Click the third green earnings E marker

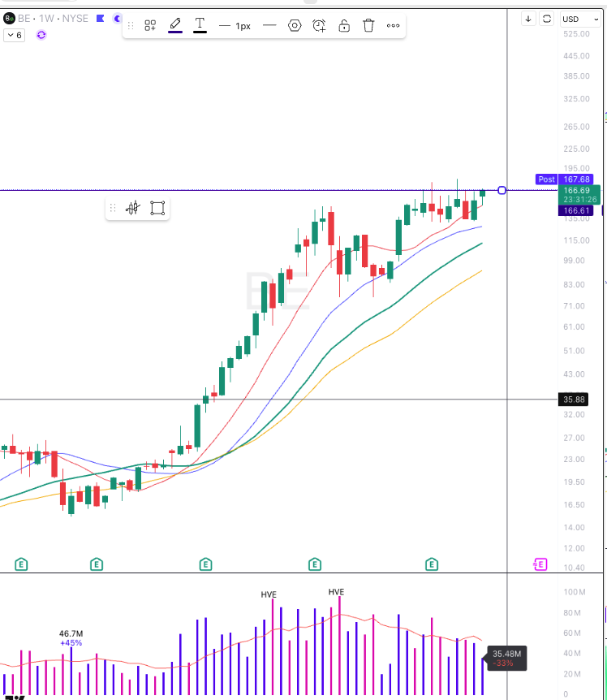pos(205,564)
